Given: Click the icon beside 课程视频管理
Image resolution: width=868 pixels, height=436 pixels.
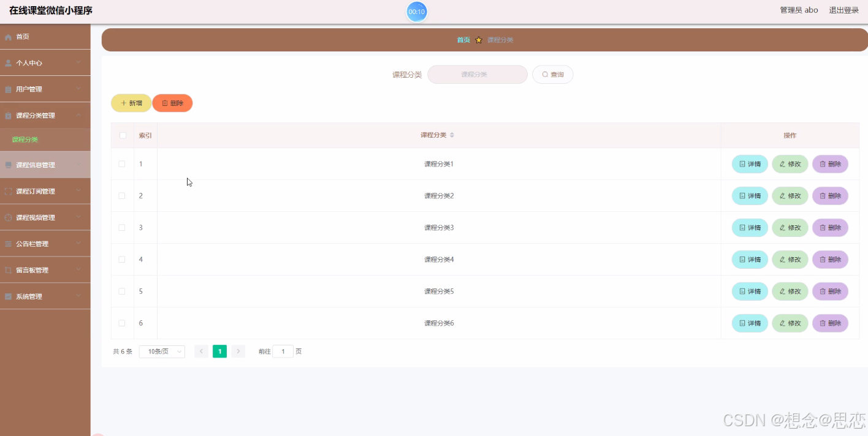Looking at the screenshot, I should point(8,218).
